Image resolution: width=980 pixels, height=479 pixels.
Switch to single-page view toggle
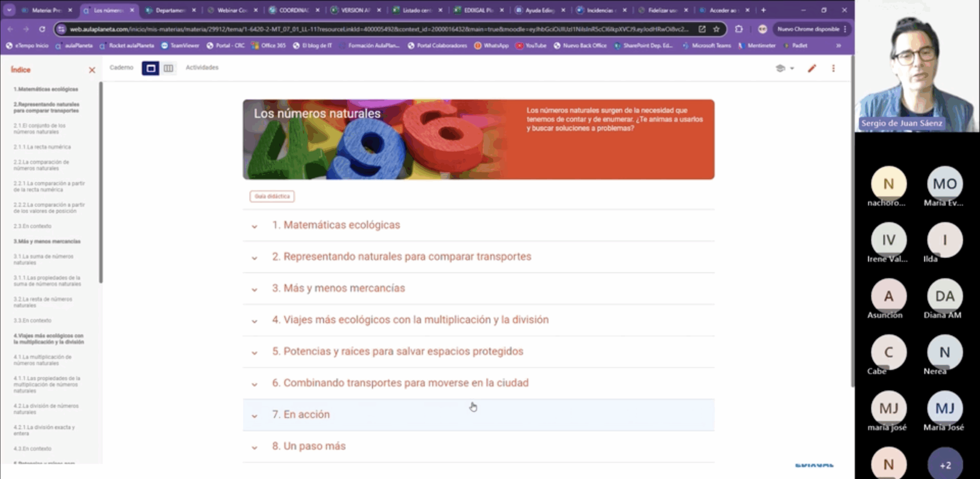pyautogui.click(x=150, y=68)
